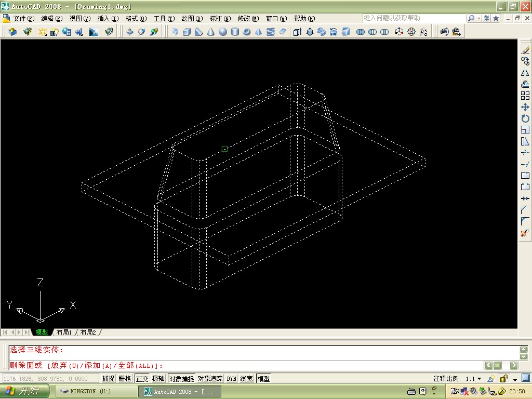Select the Sphere solid tool

coord(223,32)
